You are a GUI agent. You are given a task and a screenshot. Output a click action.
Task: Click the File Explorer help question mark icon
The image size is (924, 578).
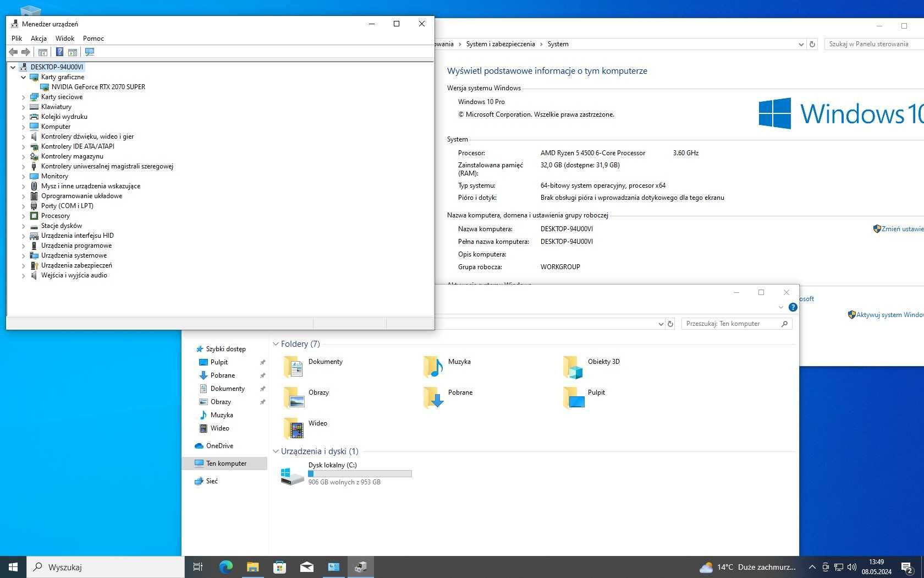click(793, 307)
